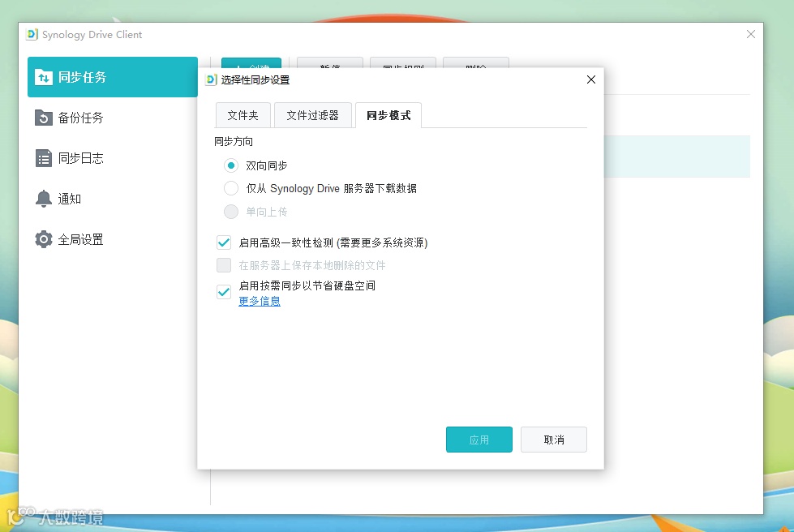Select the two-way sync radio option
Screen dimensions: 794x532
click(231, 165)
